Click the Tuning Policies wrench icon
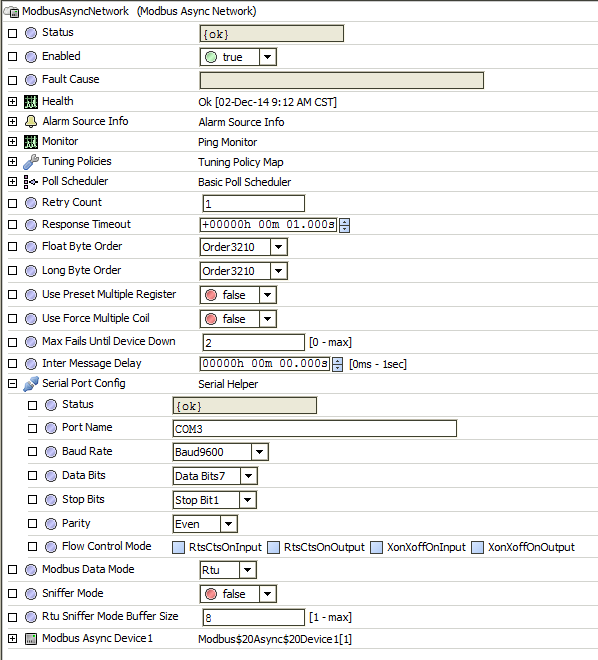 click(31, 162)
